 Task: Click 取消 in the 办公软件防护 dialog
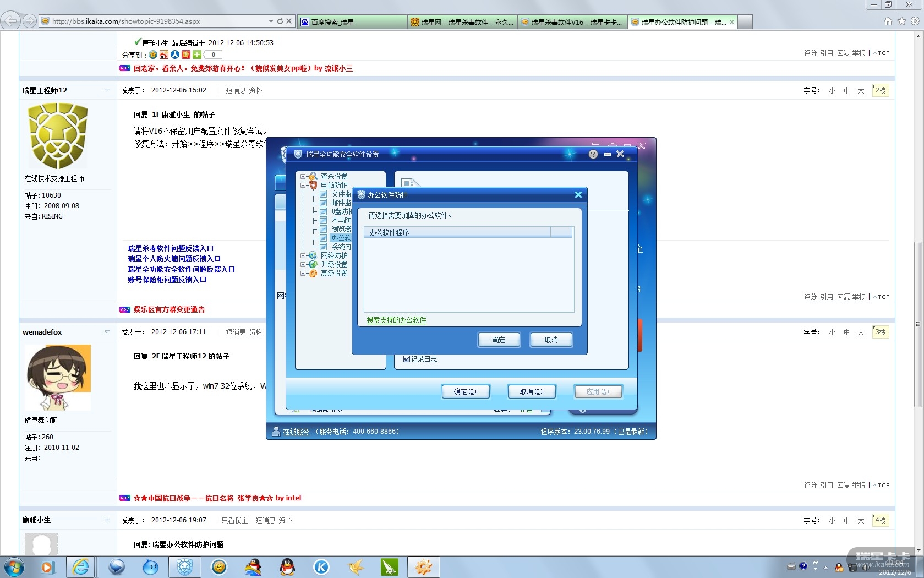tap(551, 340)
